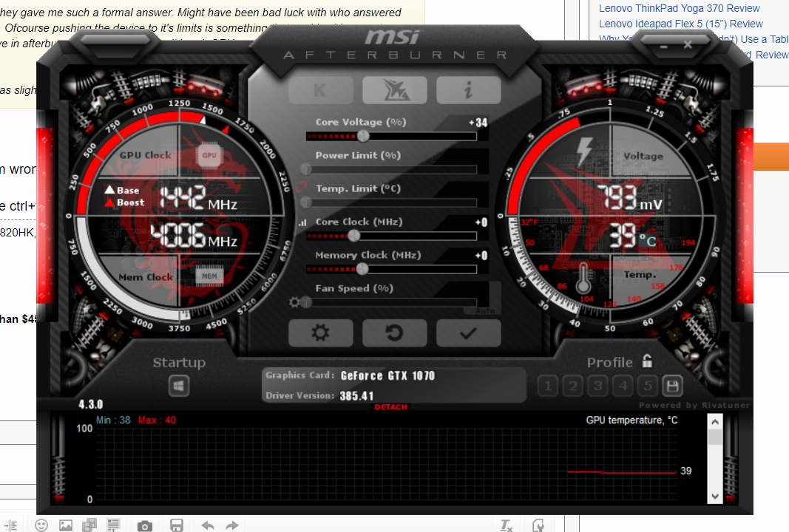Redo in the forum editor toolbar
Image resolution: width=789 pixels, height=532 pixels.
point(231,525)
